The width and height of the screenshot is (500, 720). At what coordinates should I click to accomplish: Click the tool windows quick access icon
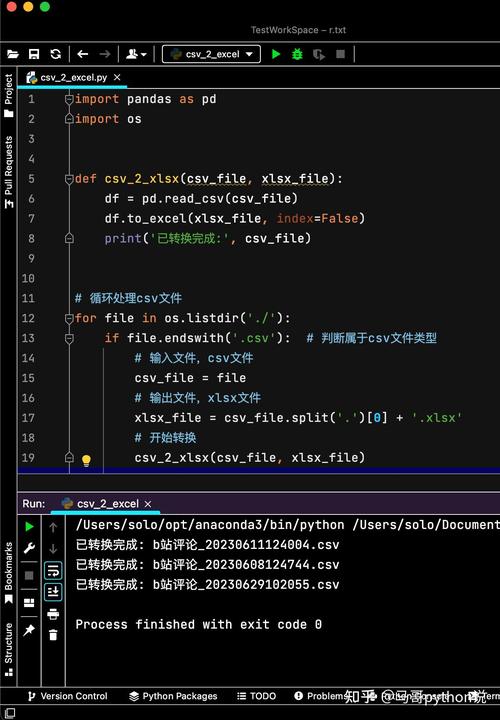click(x=9, y=713)
